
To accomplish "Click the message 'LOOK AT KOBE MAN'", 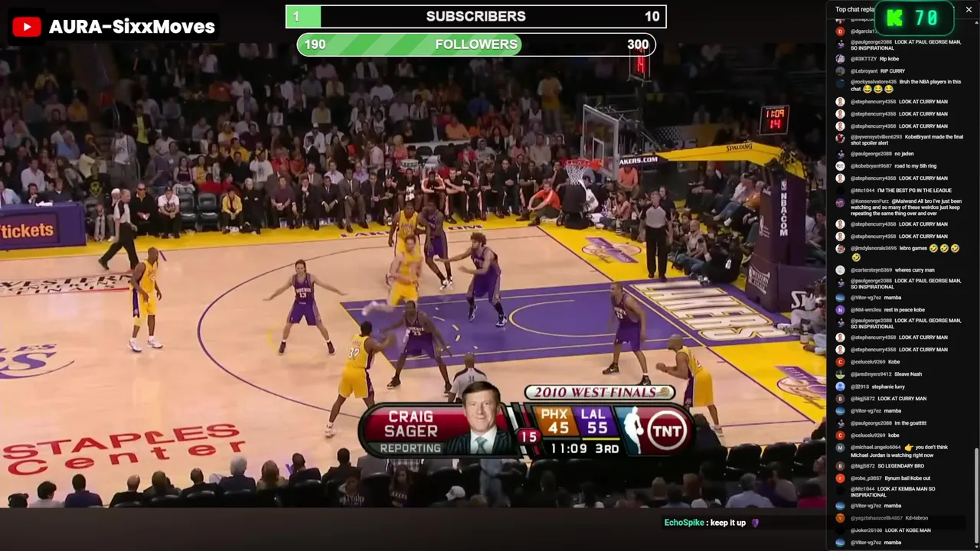I will click(907, 530).
